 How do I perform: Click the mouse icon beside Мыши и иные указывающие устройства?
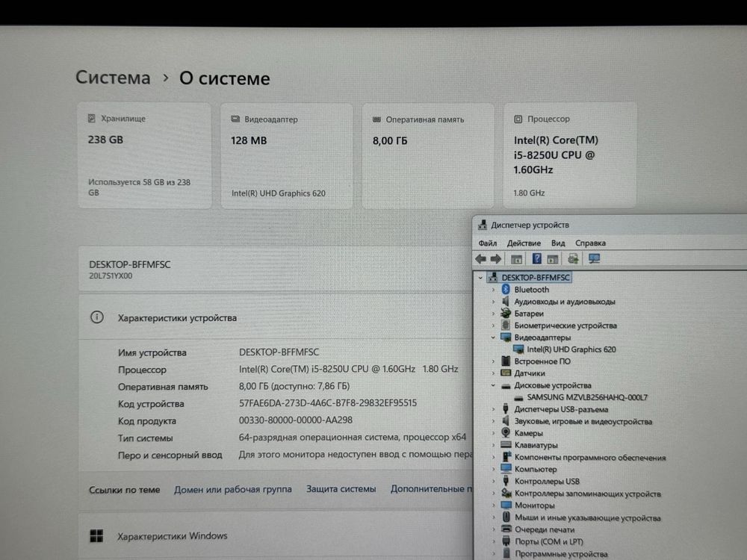pyautogui.click(x=506, y=517)
